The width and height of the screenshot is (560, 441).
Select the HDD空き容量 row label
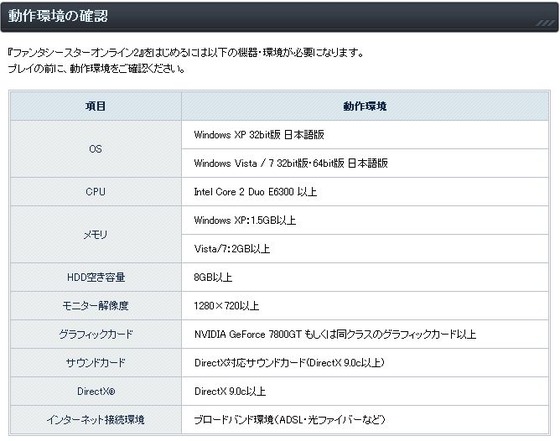[x=96, y=277]
